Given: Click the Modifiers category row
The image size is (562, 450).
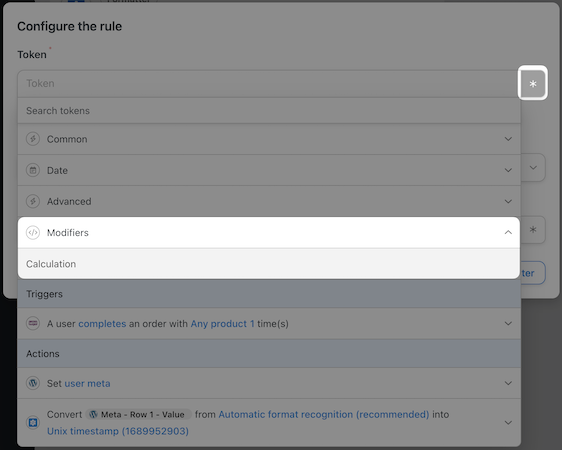Looking at the screenshot, I should click(x=269, y=233).
